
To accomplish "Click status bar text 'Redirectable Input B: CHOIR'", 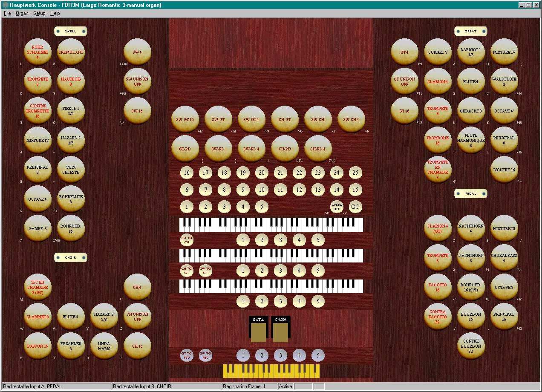I will point(141,386).
